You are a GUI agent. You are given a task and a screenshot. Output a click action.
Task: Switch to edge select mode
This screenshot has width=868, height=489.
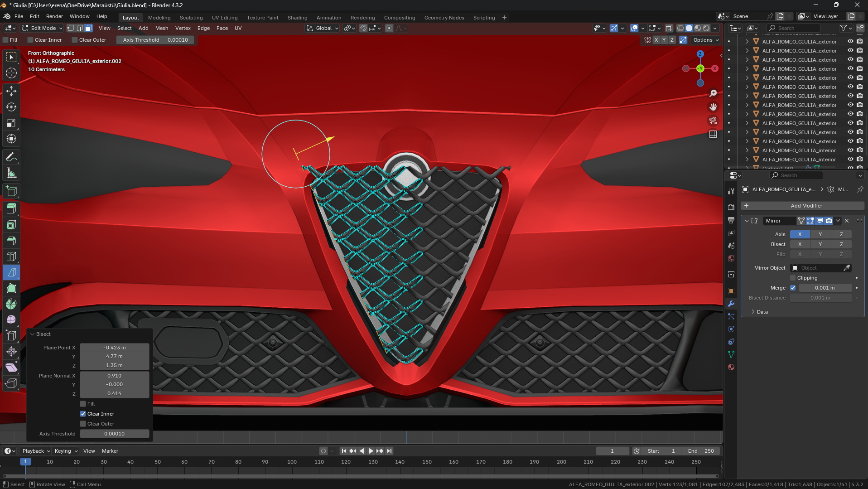(x=80, y=28)
